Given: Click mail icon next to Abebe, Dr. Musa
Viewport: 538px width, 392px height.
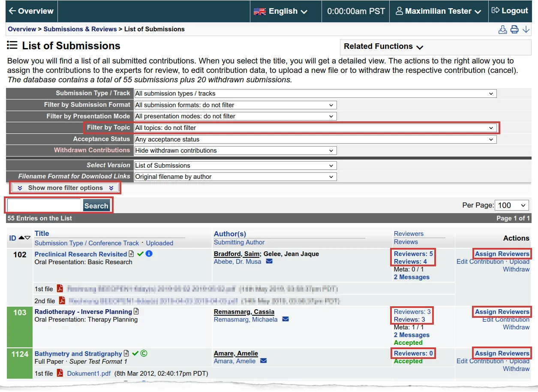Looking at the screenshot, I should pos(269,262).
